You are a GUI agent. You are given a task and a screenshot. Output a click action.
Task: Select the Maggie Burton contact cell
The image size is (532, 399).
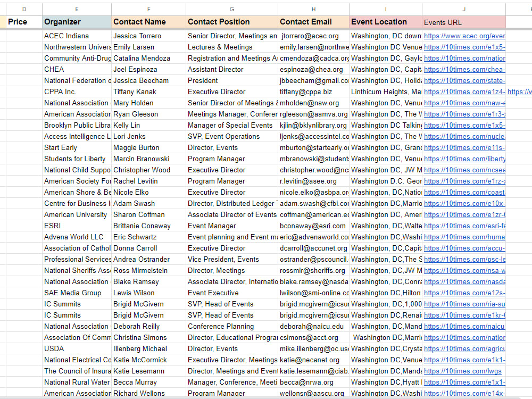(x=148, y=148)
